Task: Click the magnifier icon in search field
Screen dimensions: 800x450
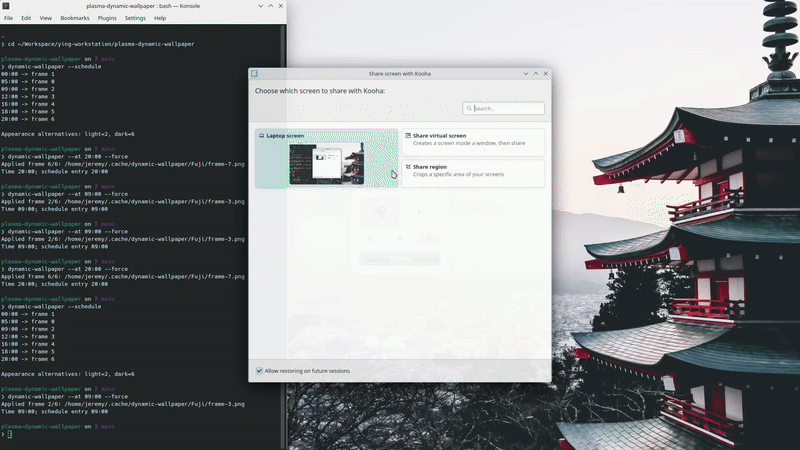Action: [x=469, y=108]
